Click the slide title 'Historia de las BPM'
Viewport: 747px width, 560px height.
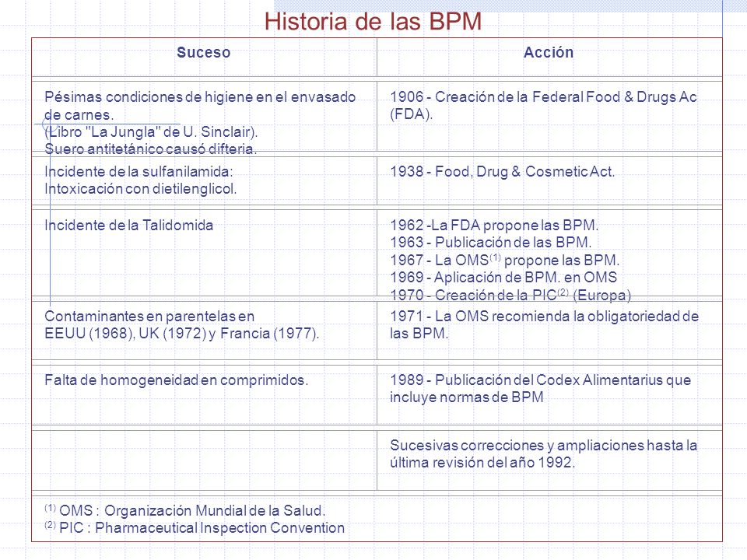click(373, 22)
